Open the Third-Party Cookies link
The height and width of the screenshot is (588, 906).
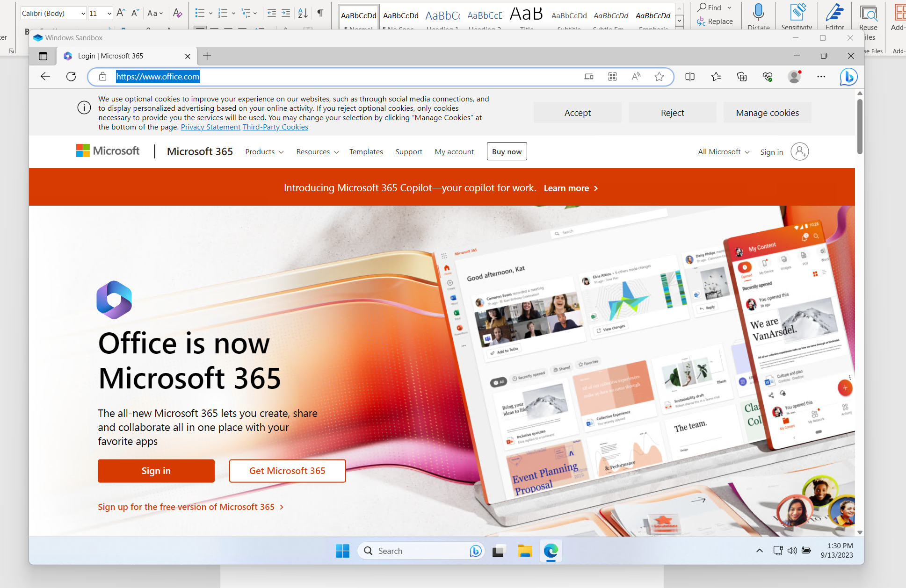275,127
